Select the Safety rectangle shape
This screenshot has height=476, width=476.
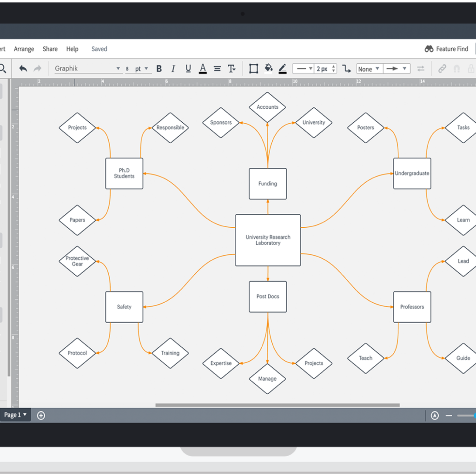pyautogui.click(x=124, y=307)
